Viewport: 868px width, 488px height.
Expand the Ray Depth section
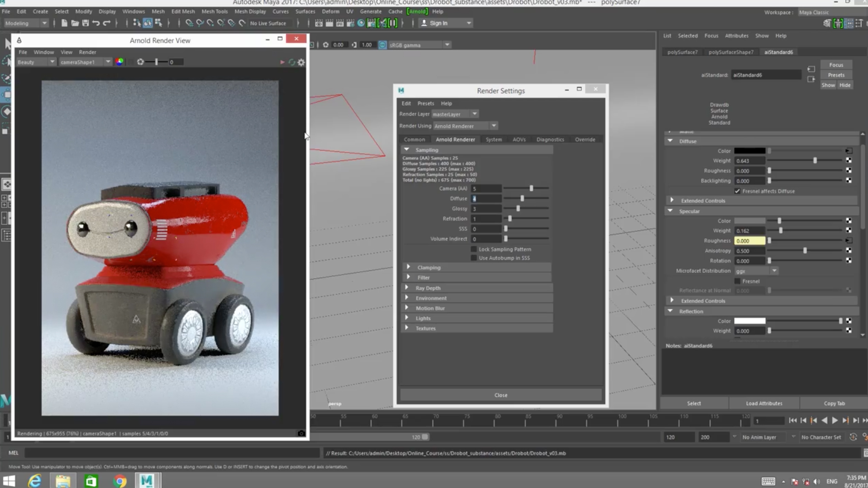[x=477, y=288]
